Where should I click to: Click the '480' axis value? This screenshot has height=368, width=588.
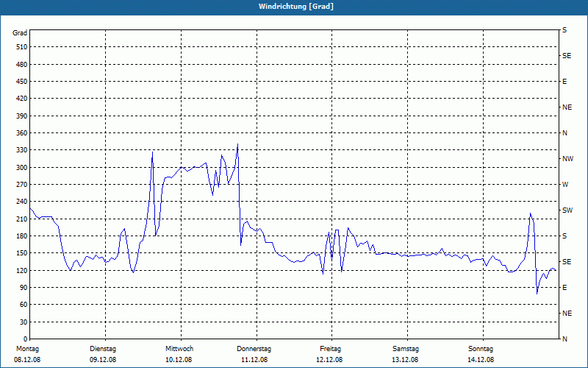click(x=22, y=64)
